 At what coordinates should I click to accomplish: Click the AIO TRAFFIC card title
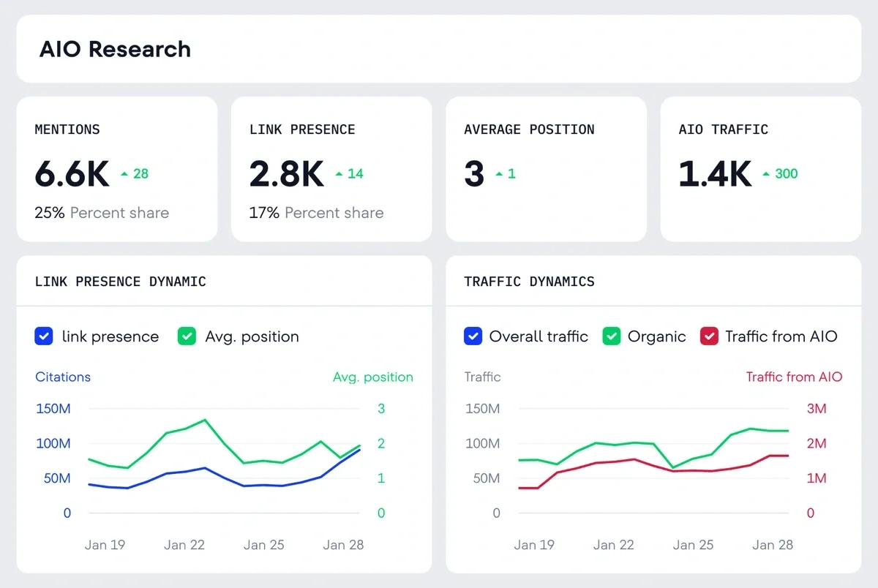coord(723,129)
